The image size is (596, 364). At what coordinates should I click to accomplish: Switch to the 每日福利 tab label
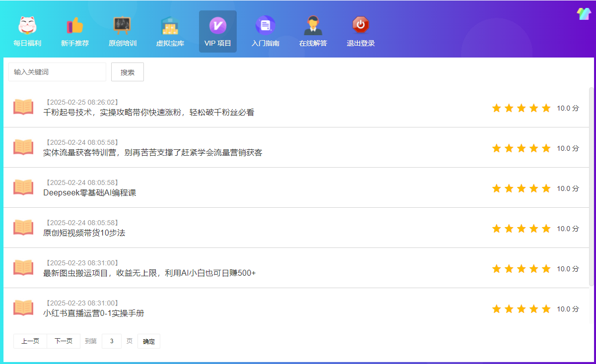[27, 43]
